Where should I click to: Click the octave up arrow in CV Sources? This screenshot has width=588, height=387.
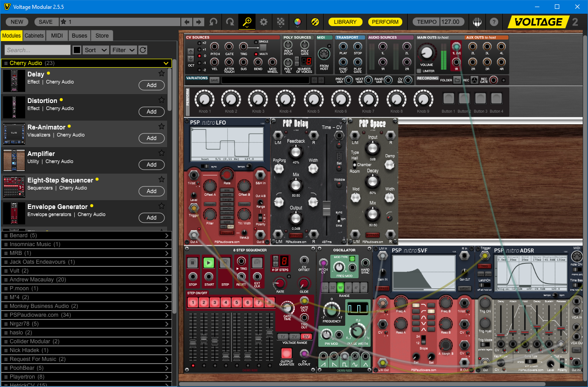click(191, 51)
